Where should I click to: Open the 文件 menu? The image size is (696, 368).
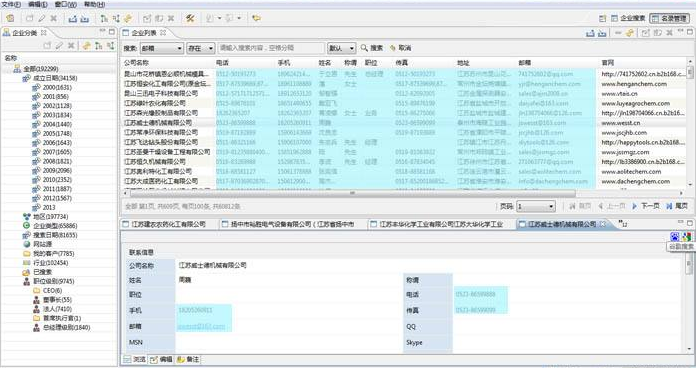pyautogui.click(x=11, y=4)
